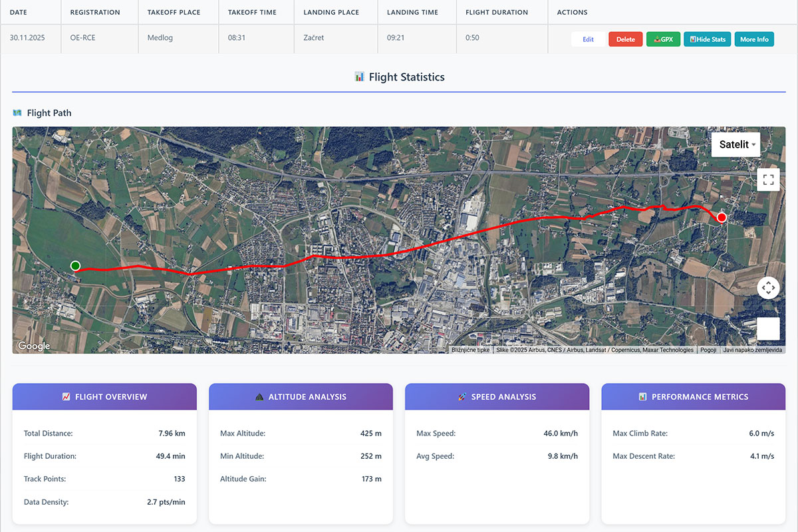Edit the OE-RCE flight entry
This screenshot has height=532, width=798.
(x=588, y=39)
